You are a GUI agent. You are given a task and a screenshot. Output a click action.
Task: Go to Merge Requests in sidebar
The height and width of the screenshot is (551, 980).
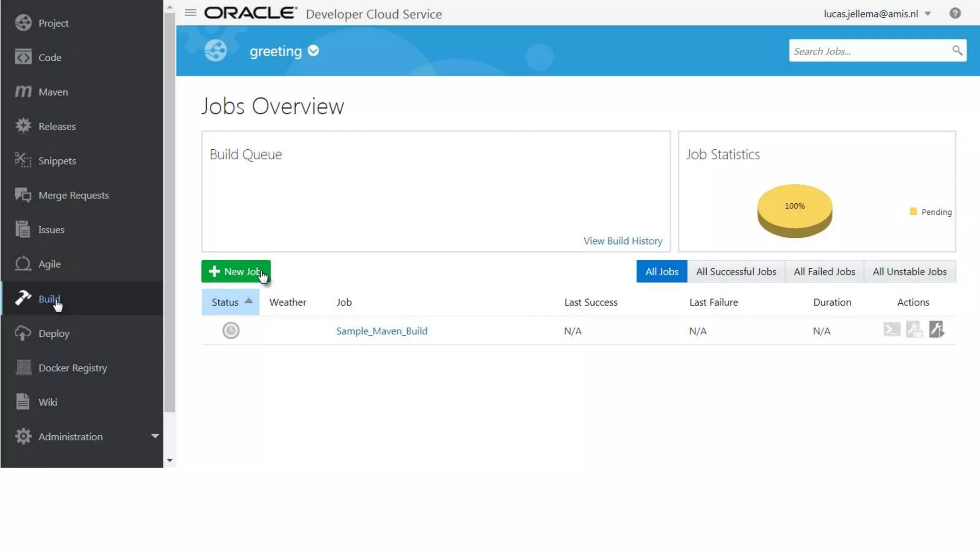point(73,195)
